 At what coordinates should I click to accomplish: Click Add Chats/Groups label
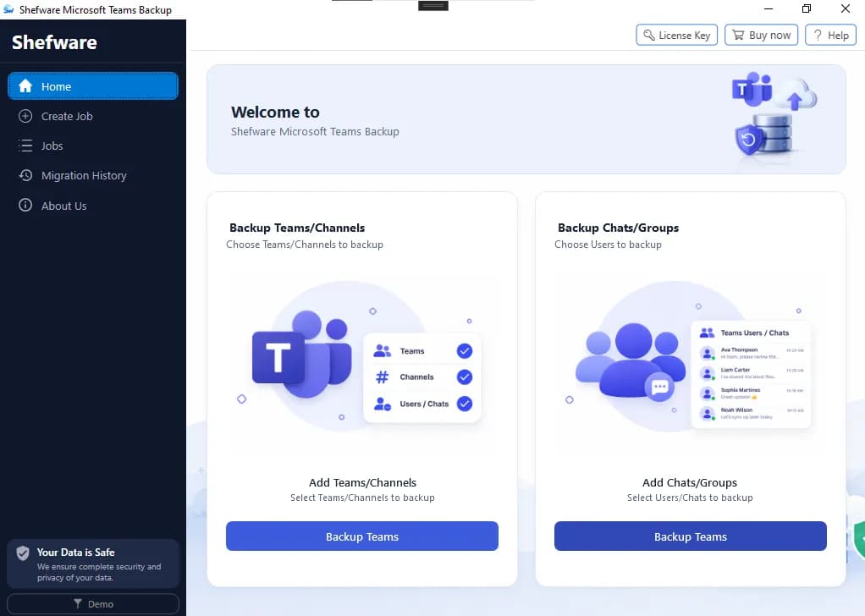pyautogui.click(x=690, y=482)
